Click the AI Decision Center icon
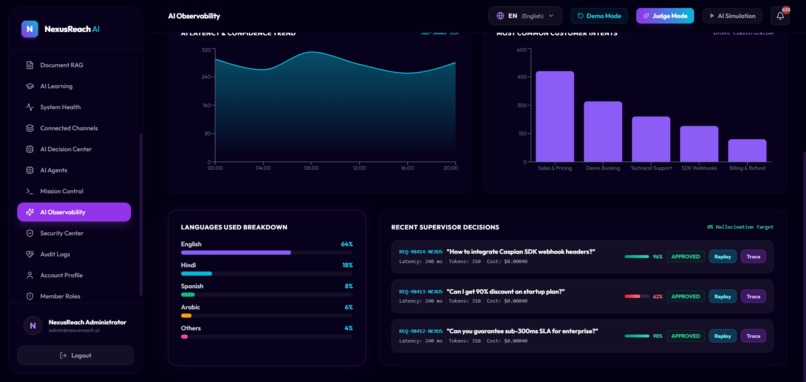This screenshot has width=806, height=382. pos(30,149)
